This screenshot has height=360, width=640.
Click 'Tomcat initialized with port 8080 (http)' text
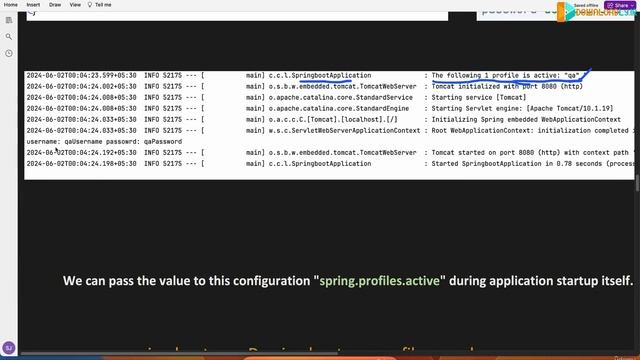click(x=507, y=87)
